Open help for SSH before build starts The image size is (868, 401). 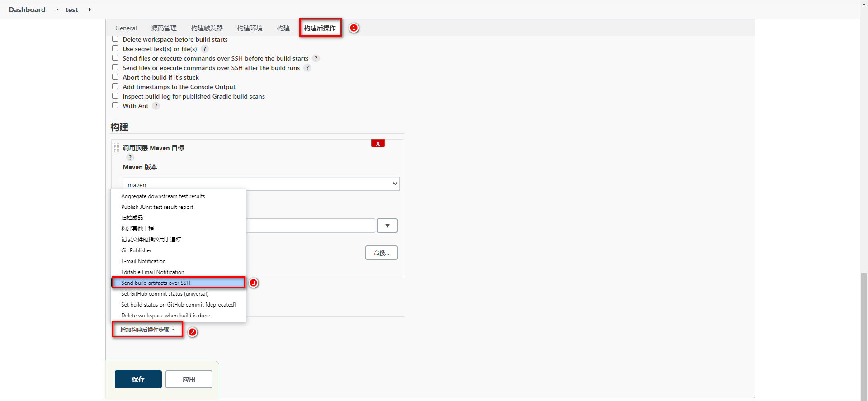[x=316, y=58]
